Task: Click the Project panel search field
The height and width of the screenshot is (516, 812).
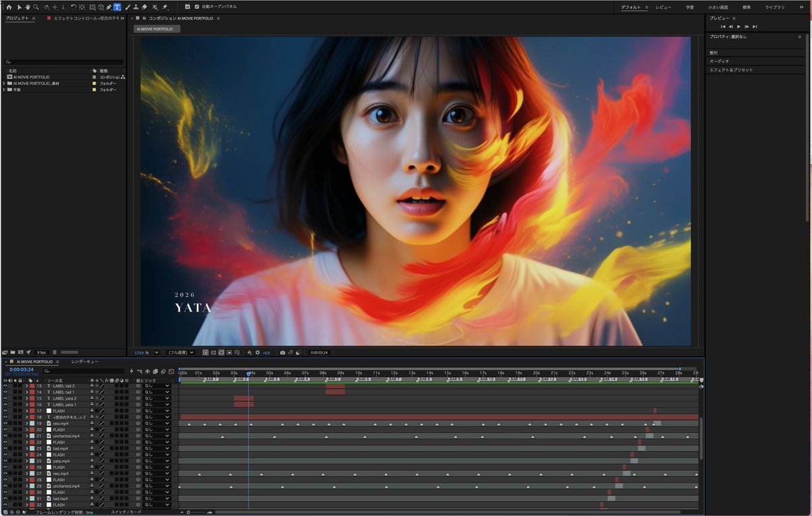Action: click(64, 62)
